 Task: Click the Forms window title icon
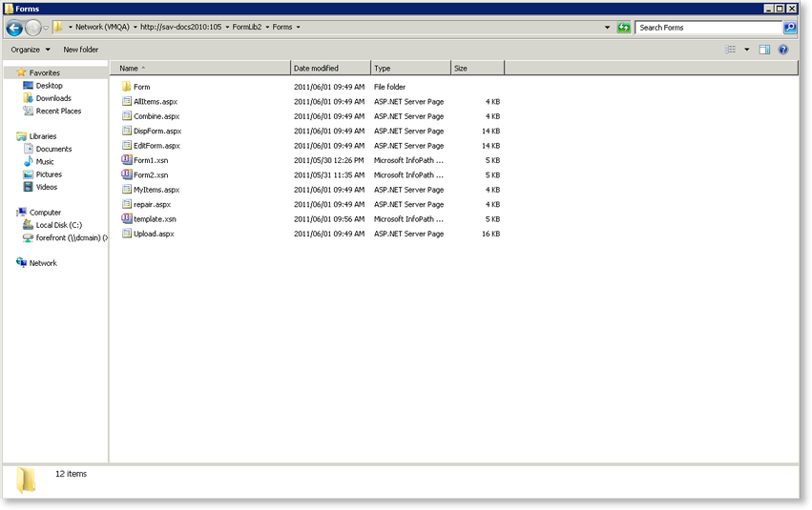point(9,9)
